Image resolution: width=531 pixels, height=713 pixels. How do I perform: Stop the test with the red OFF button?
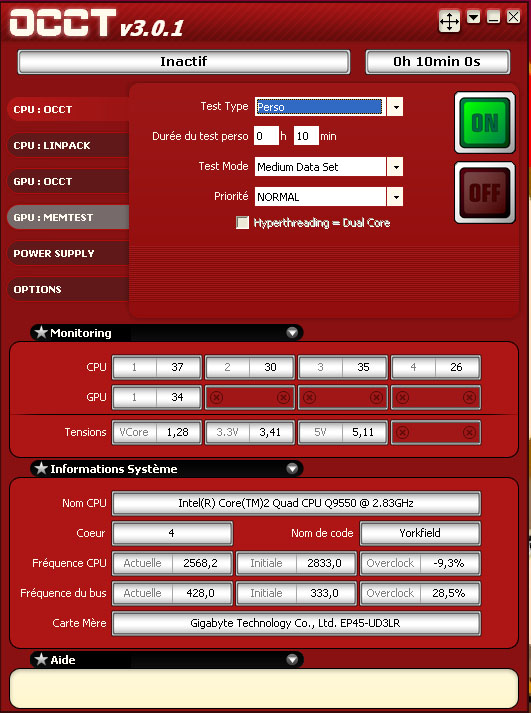coord(485,193)
